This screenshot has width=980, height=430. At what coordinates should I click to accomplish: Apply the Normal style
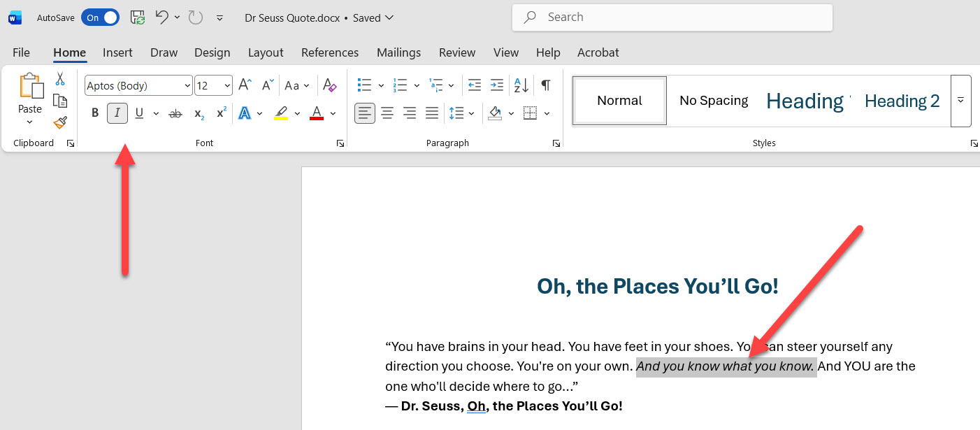click(620, 101)
